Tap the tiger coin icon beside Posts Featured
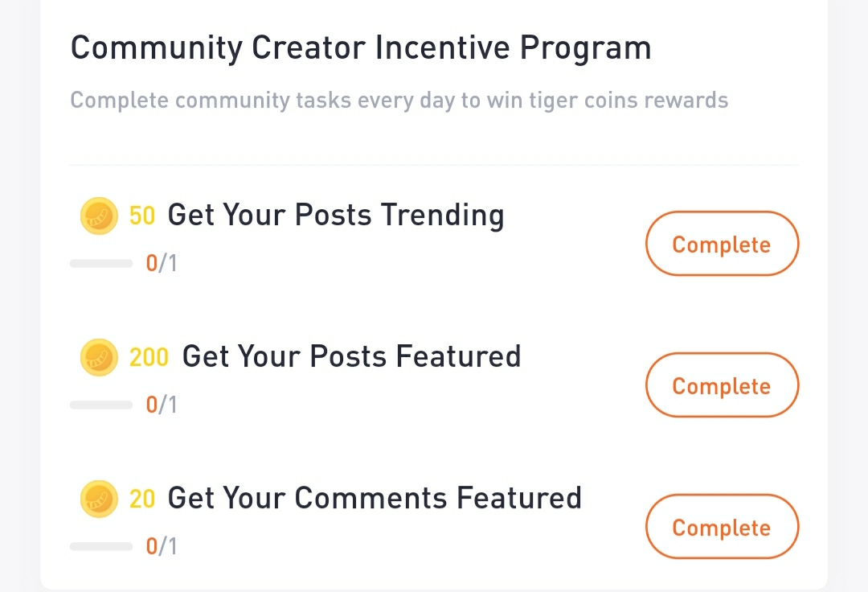Image resolution: width=868 pixels, height=592 pixels. (x=99, y=357)
